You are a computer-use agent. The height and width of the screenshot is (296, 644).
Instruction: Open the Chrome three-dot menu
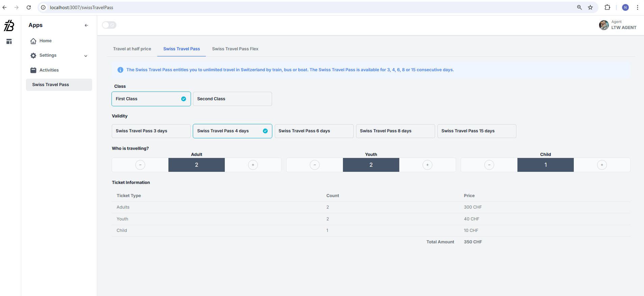[638, 7]
